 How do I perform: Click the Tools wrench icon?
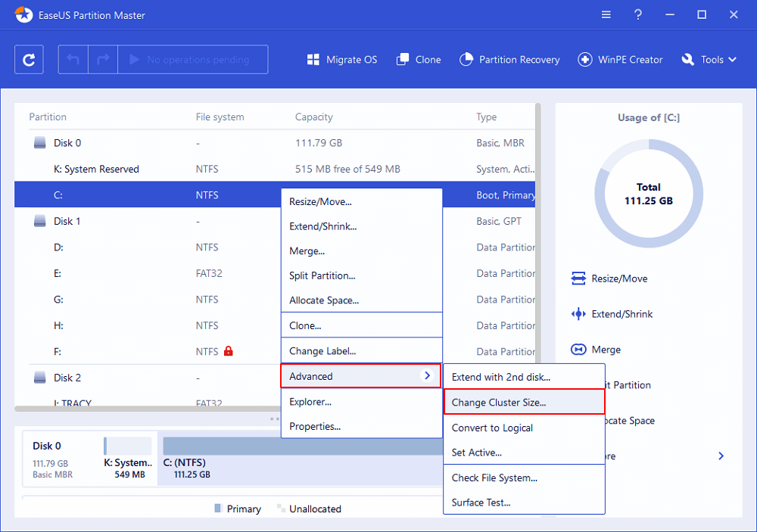(688, 60)
